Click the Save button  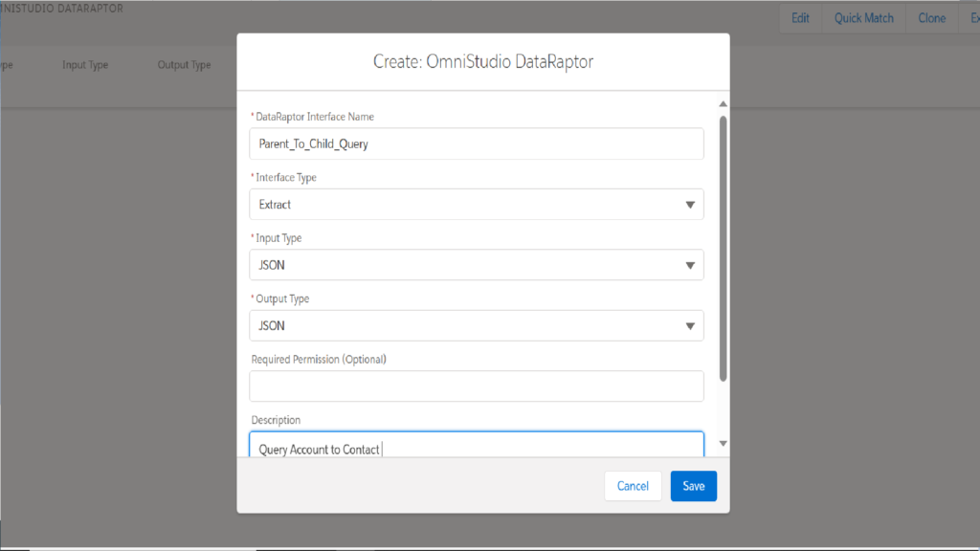click(693, 486)
